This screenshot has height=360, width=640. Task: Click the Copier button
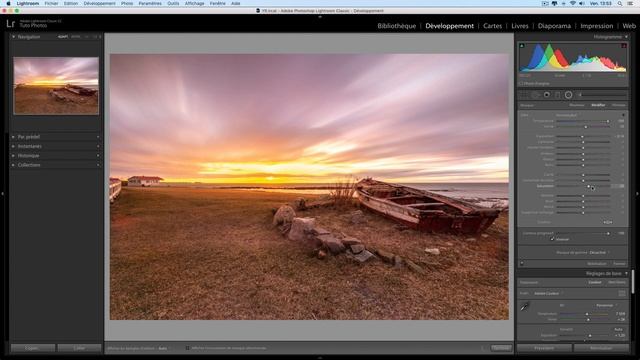33,348
